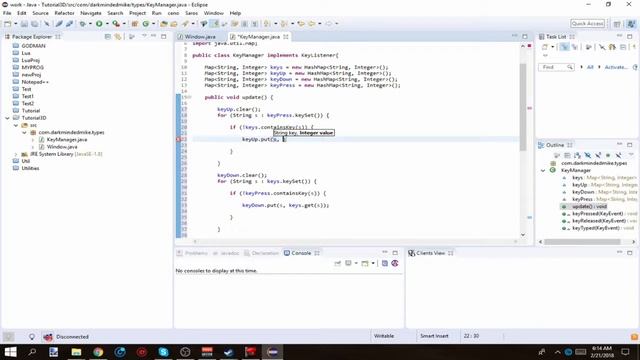Open the File menu
This screenshot has width=640, height=360.
pos(7,13)
